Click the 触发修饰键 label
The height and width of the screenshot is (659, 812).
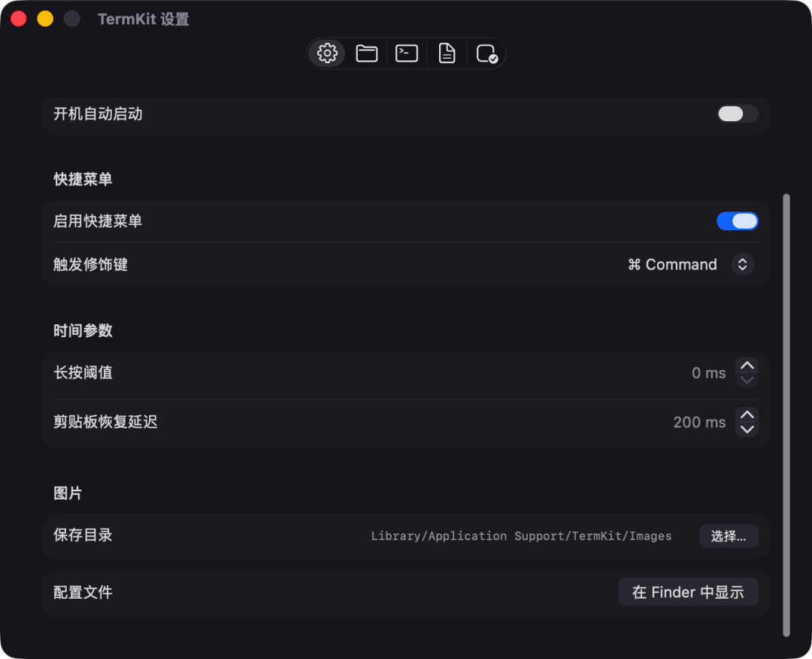[91, 264]
